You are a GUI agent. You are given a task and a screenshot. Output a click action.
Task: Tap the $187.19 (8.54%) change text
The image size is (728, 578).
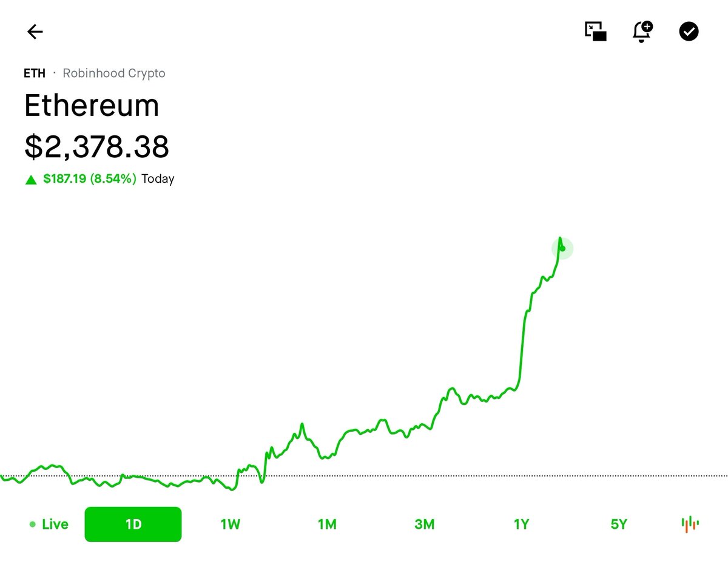pyautogui.click(x=90, y=179)
